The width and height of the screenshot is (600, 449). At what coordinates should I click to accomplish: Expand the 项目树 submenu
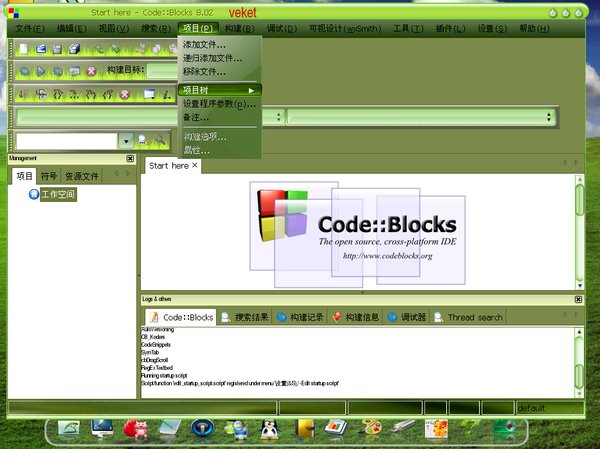220,90
